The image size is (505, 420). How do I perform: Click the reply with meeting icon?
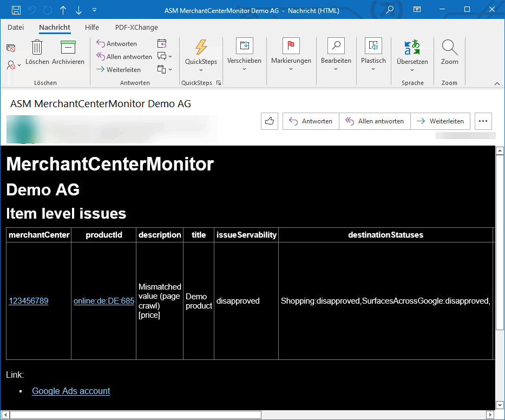click(162, 43)
